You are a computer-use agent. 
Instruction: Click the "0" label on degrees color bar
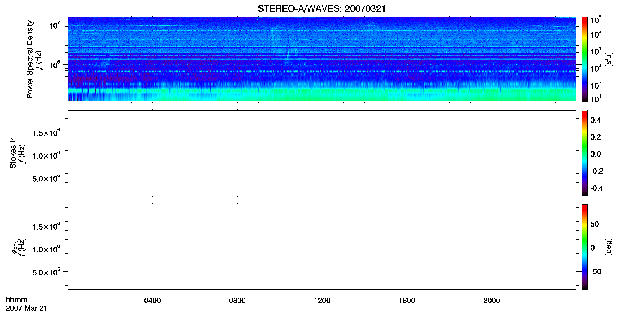[592, 248]
